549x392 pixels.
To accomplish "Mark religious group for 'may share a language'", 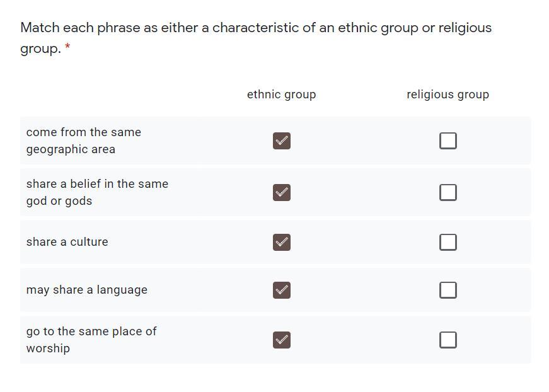I will [448, 290].
